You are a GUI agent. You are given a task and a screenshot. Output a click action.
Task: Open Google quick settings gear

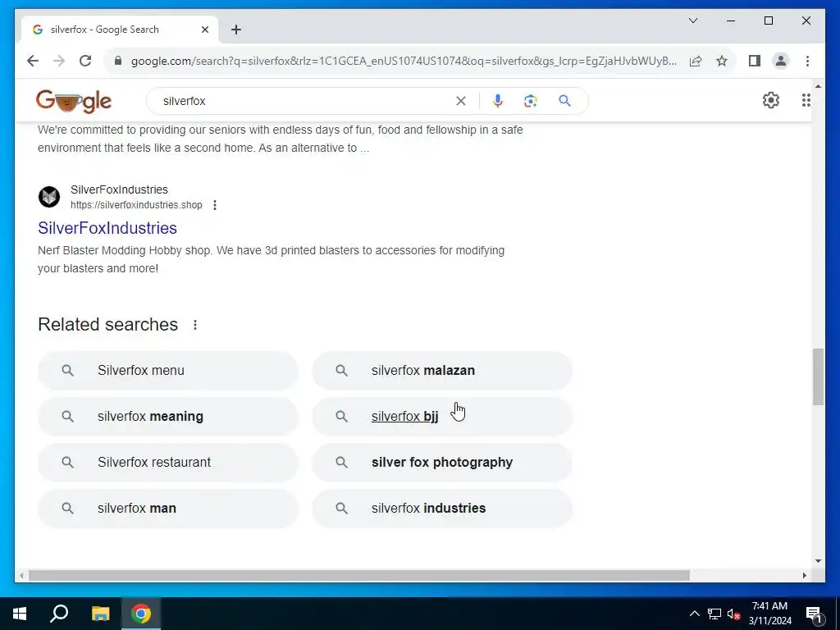point(771,100)
